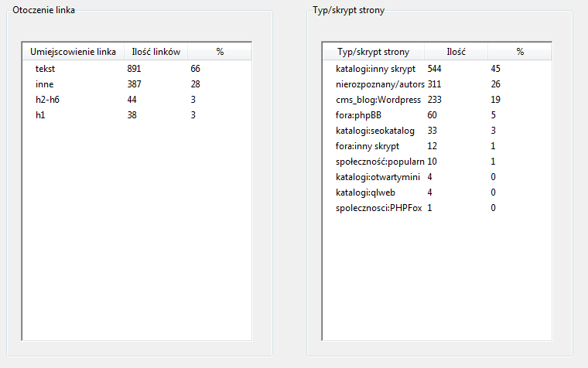Click % header in Typ/skrypt strony list
The height and width of the screenshot is (368, 588).
click(x=520, y=52)
